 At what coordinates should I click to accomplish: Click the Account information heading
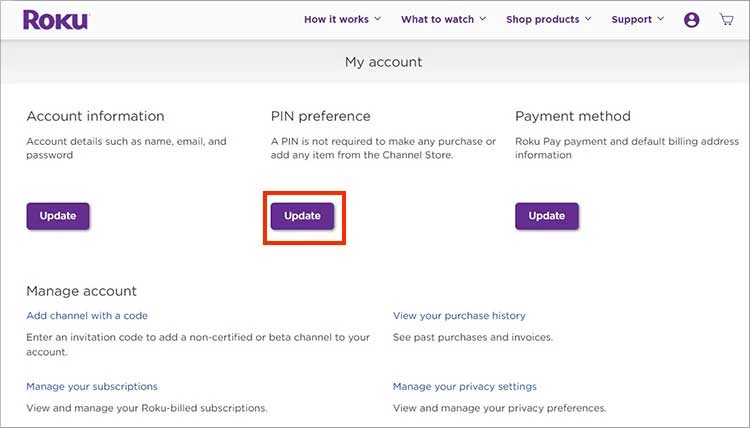coord(95,116)
